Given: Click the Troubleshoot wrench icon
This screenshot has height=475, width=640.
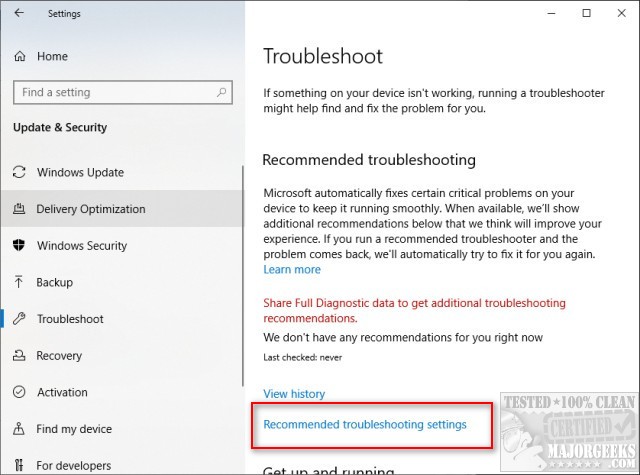Looking at the screenshot, I should [x=19, y=319].
